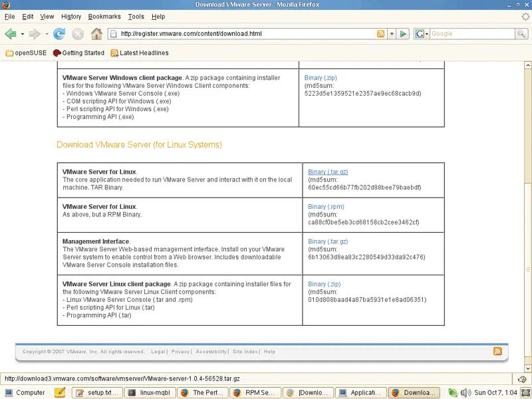Switch to the 'Applicati...' taskbar window

coord(360,392)
